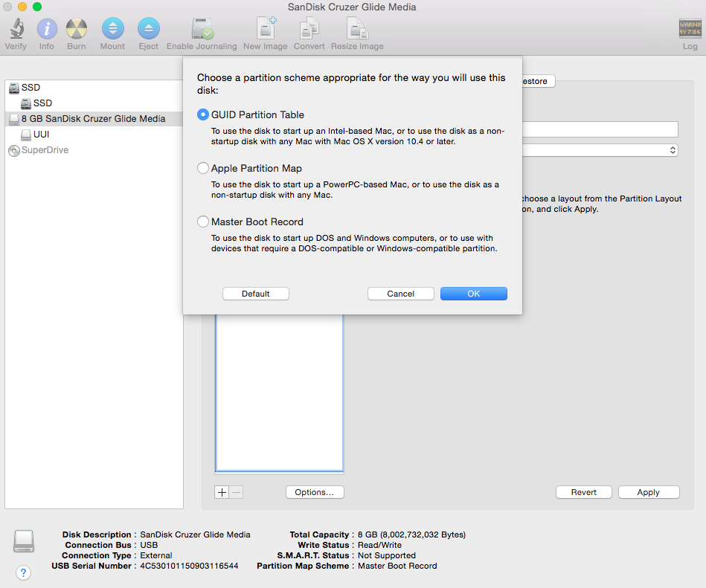Click the Convert image icon
Screen dimensions: 706x588
point(309,28)
